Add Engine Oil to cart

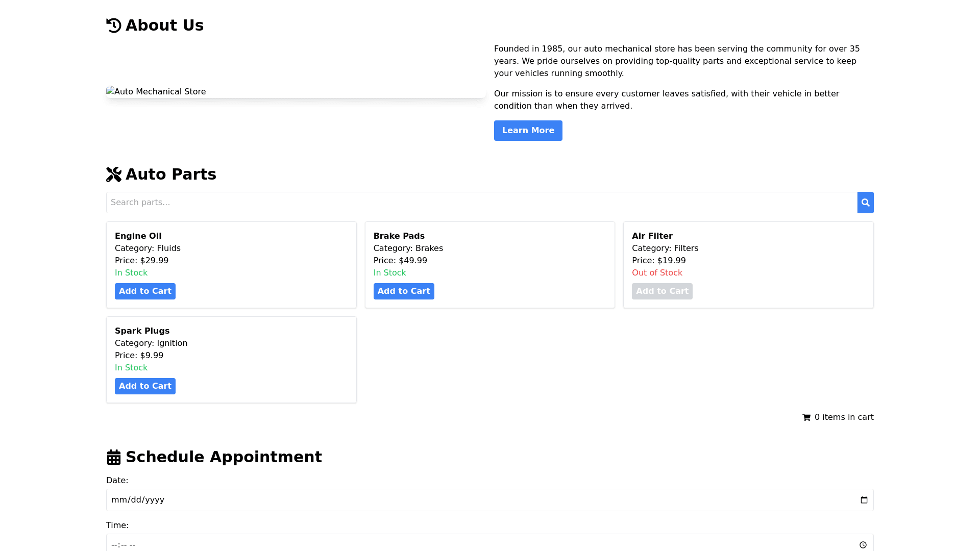145,291
